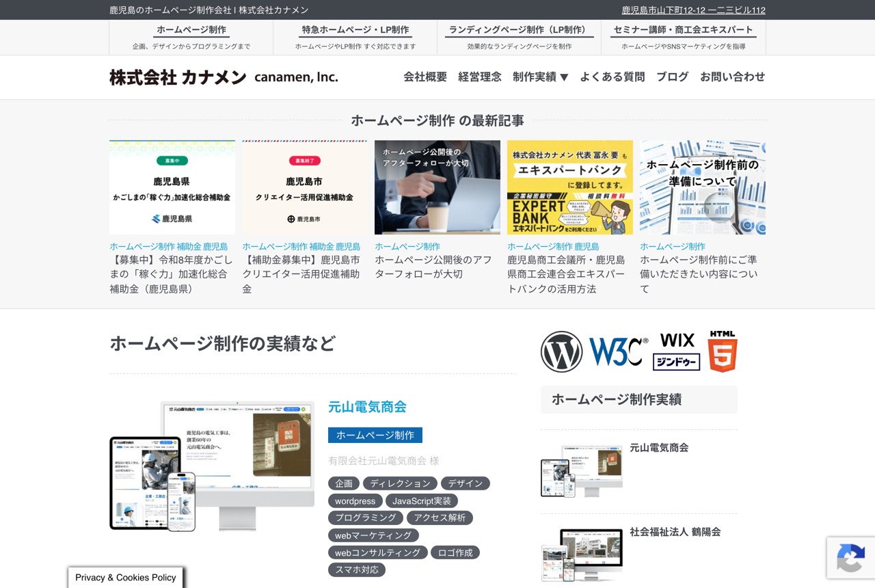Click the Jimdo ジンドゥー logo

click(x=677, y=362)
